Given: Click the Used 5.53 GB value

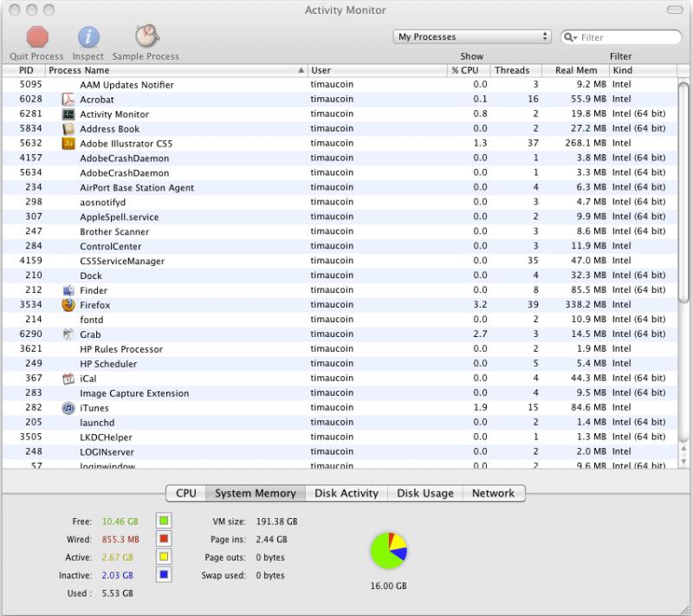Looking at the screenshot, I should point(118,593).
